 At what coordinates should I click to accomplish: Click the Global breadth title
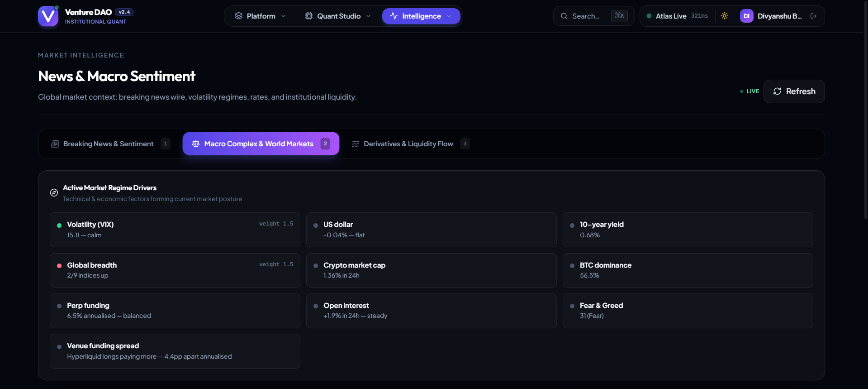click(92, 265)
